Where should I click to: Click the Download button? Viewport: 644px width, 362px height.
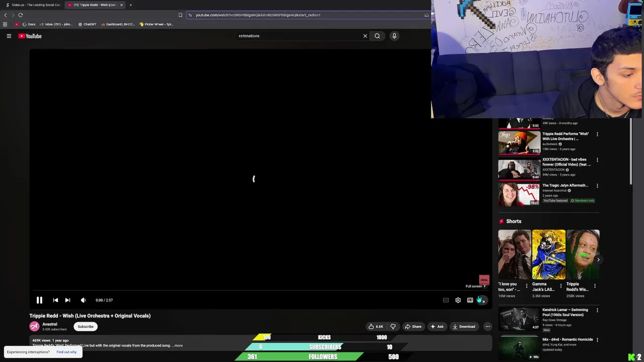click(464, 326)
